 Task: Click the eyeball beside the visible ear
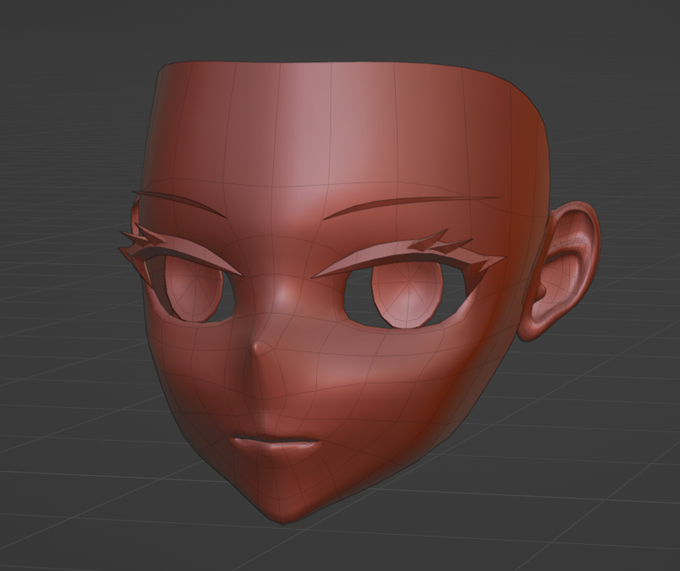(407, 295)
